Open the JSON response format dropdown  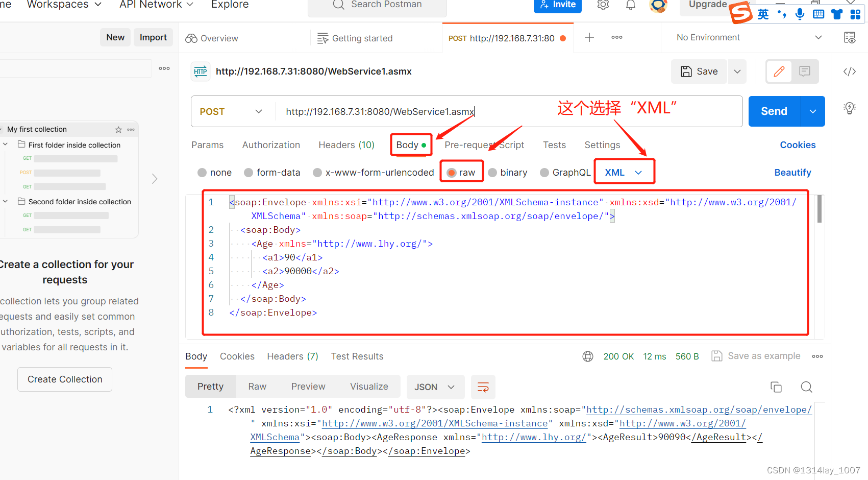[x=435, y=387]
